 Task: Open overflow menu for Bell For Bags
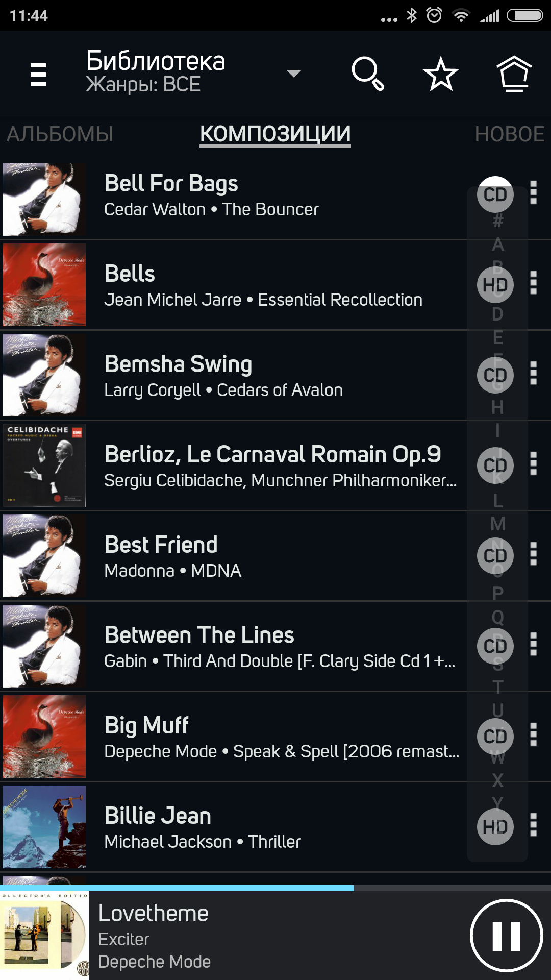click(534, 193)
